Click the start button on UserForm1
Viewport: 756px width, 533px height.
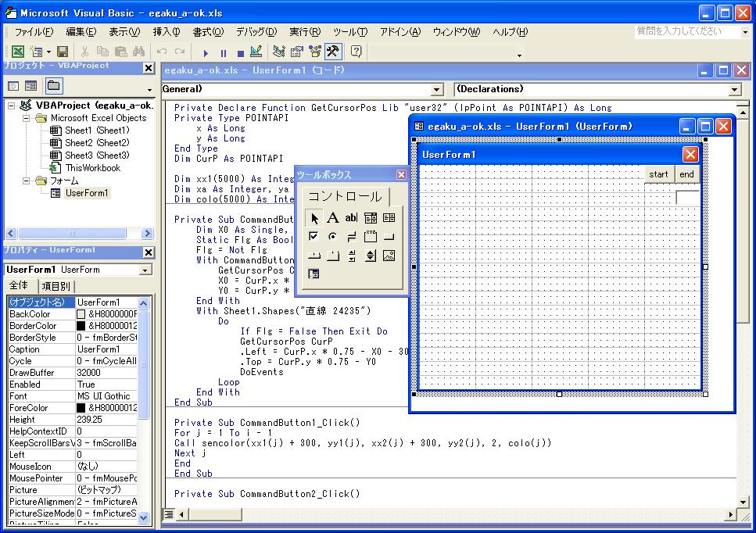coord(658,174)
